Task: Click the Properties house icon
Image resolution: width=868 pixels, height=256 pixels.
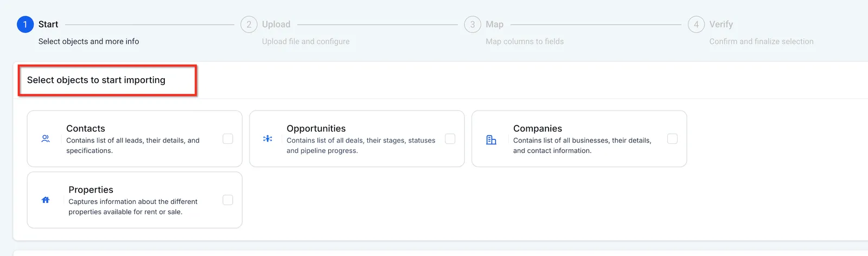Action: point(46,200)
